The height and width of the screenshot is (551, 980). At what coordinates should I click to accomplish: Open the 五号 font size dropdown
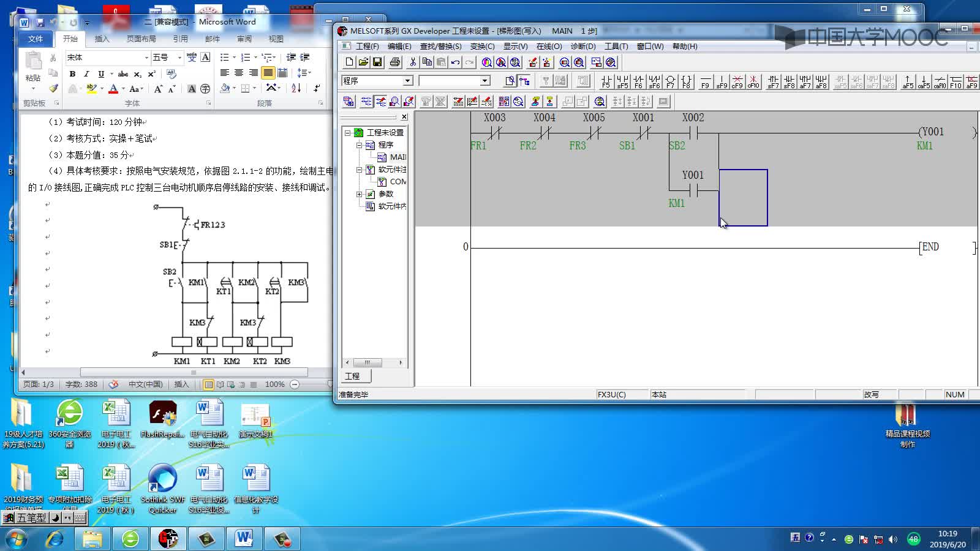tap(179, 58)
